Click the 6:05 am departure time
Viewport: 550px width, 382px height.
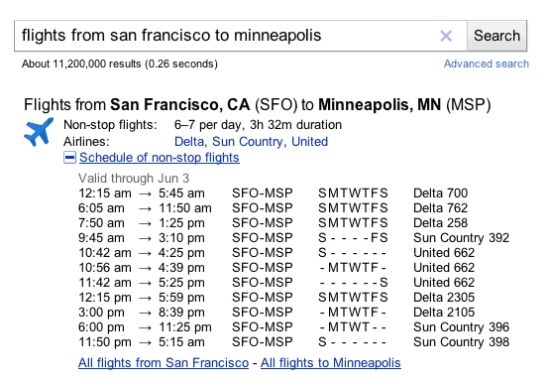(x=101, y=208)
